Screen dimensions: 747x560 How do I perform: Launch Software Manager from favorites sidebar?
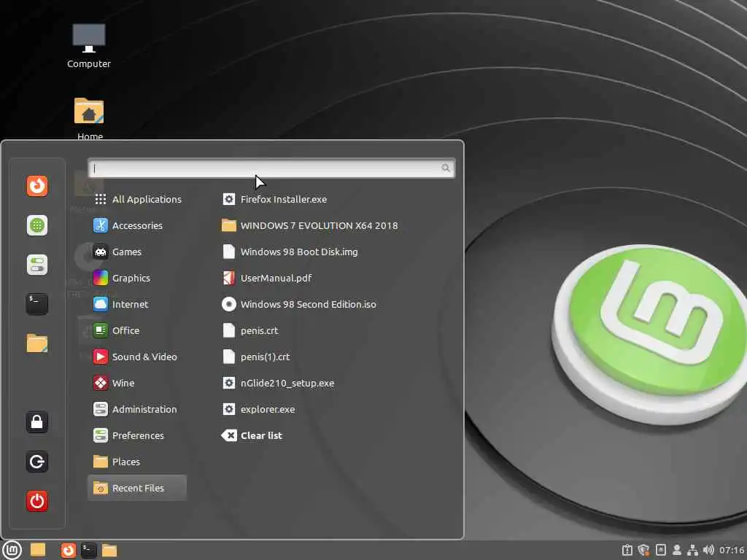point(37,225)
